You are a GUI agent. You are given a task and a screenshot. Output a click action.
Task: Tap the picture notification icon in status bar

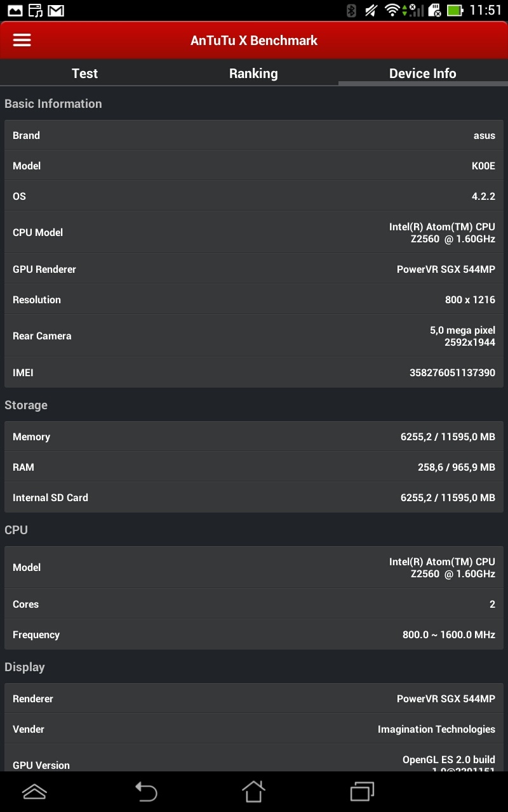coord(15,10)
